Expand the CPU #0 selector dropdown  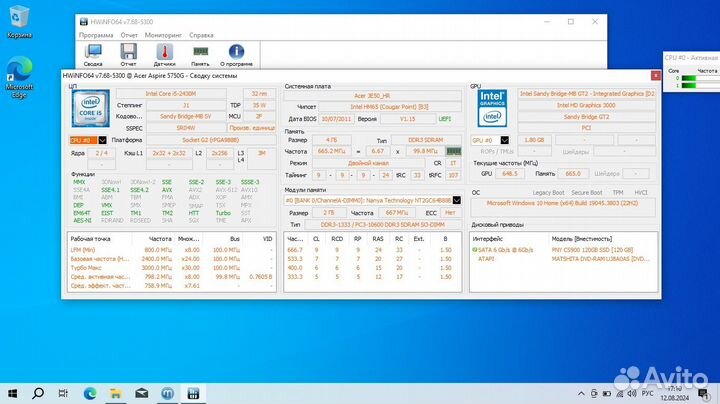pyautogui.click(x=102, y=140)
